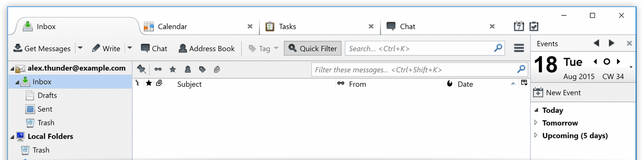
Task: Open new calendar tab icon
Action: tap(519, 26)
